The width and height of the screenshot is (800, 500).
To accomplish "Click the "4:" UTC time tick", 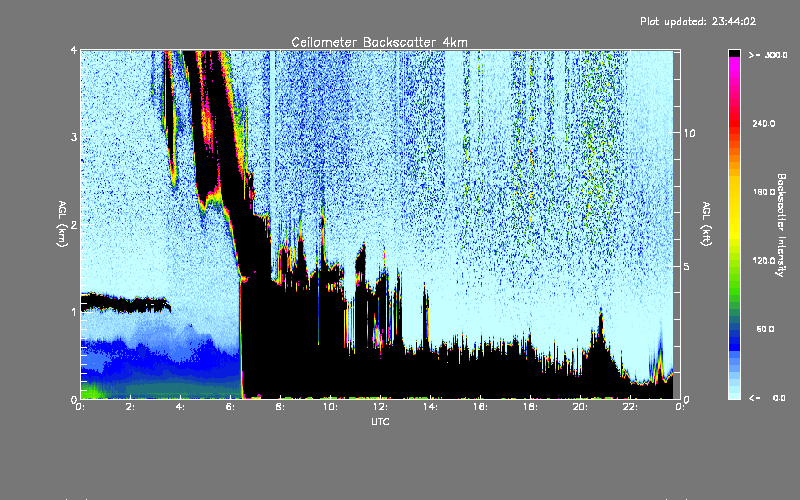I will click(181, 407).
